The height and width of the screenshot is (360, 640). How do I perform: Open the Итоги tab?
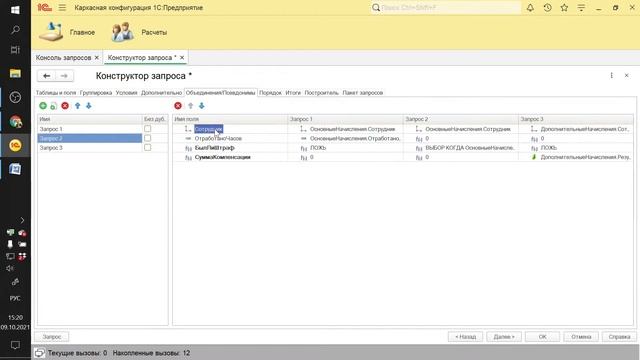[293, 93]
